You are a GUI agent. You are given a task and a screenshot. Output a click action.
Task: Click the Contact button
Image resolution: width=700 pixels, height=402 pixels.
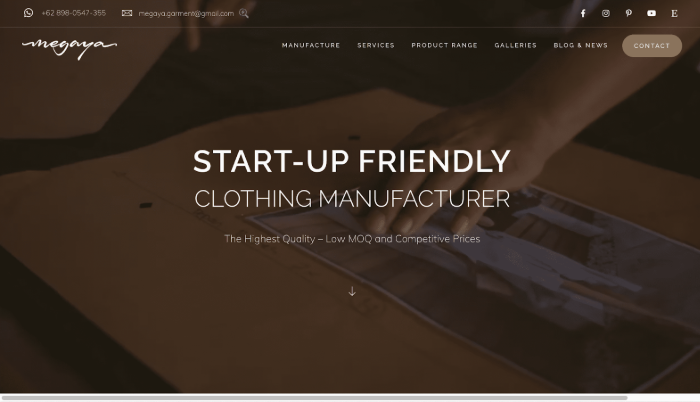[x=652, y=46]
